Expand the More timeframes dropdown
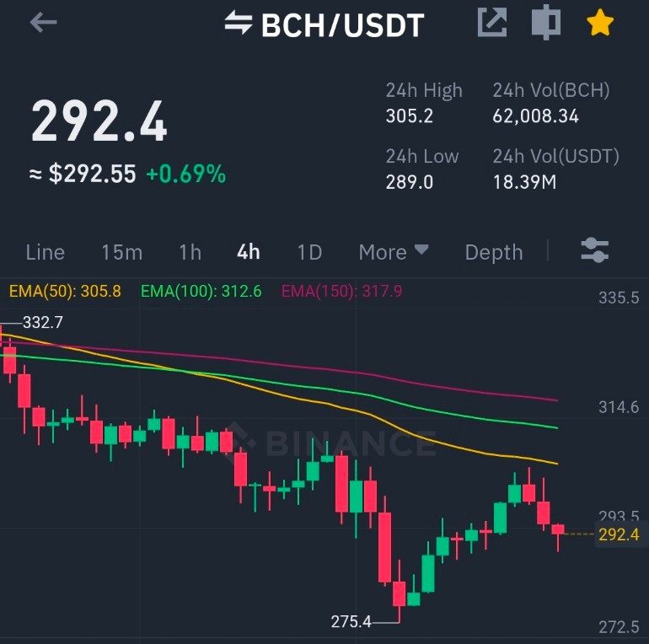Image resolution: width=649 pixels, height=644 pixels. pos(394,252)
